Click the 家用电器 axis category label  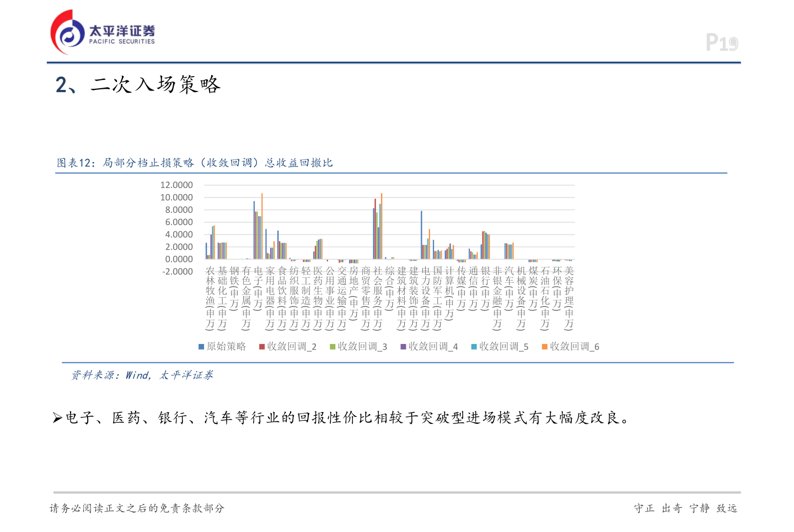coord(270,298)
